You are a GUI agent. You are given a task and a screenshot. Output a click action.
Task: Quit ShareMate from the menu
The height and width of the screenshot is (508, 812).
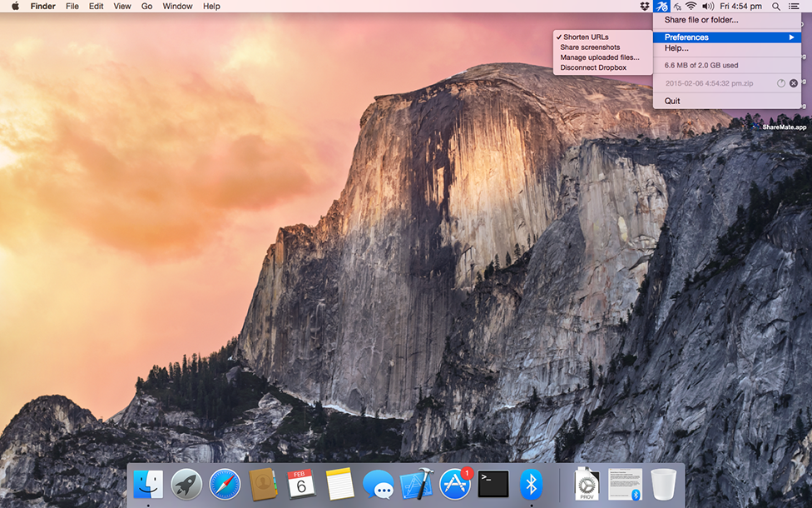(x=726, y=101)
